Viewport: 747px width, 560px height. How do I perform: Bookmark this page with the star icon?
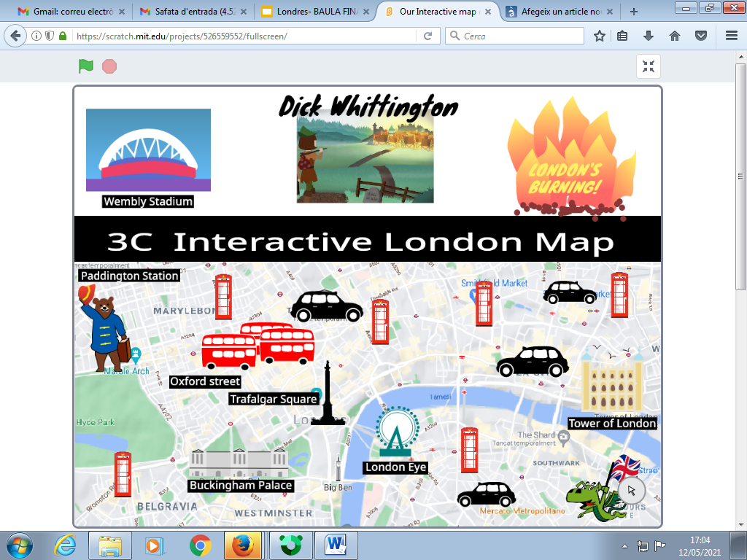point(600,36)
